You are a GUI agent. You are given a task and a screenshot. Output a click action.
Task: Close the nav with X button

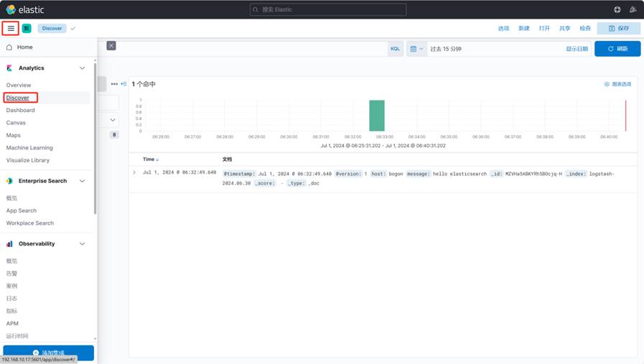111,46
